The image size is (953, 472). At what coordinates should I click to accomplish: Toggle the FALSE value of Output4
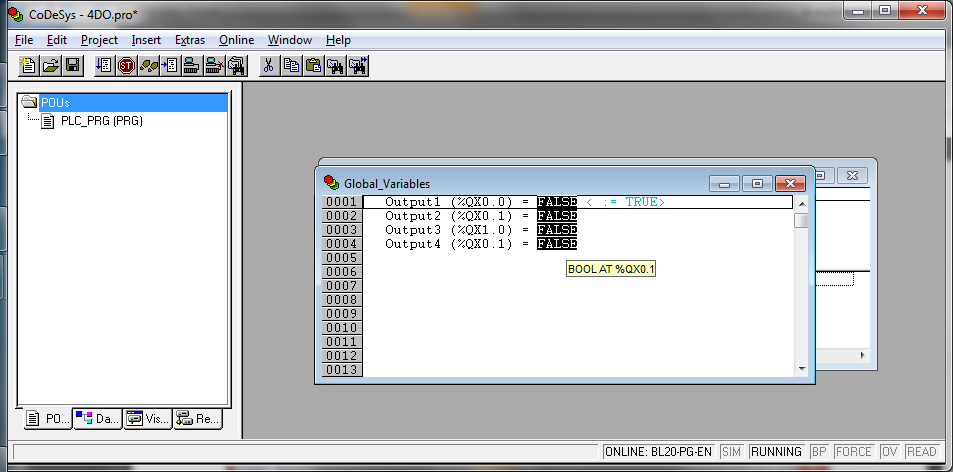[x=557, y=244]
